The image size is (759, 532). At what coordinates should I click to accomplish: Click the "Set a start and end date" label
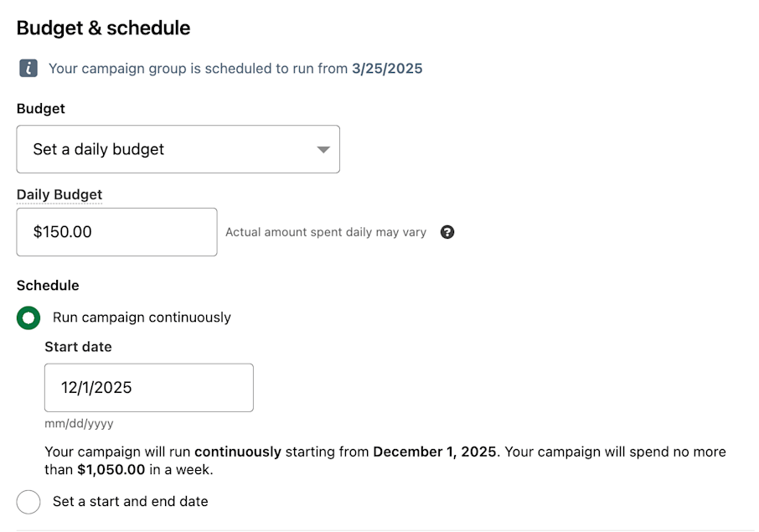130,502
